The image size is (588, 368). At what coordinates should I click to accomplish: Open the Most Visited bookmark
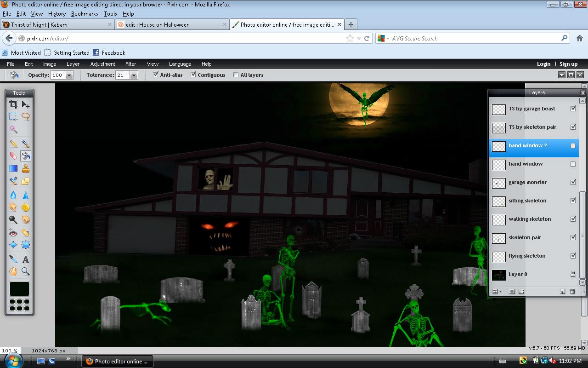pos(22,52)
